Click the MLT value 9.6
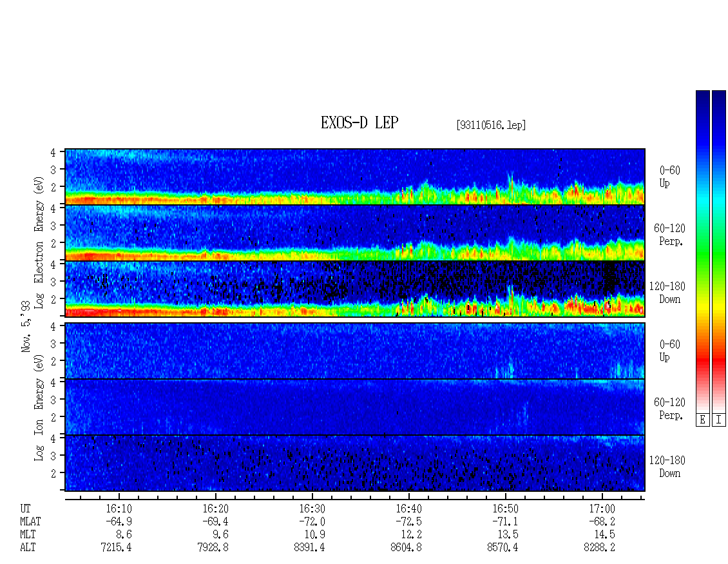Image resolution: width=728 pixels, height=564 pixels. pyautogui.click(x=220, y=535)
